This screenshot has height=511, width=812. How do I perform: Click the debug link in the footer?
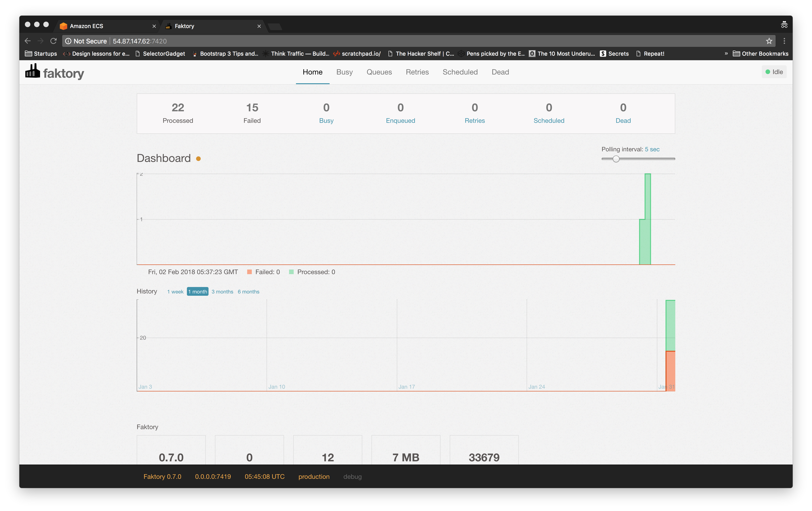click(352, 477)
